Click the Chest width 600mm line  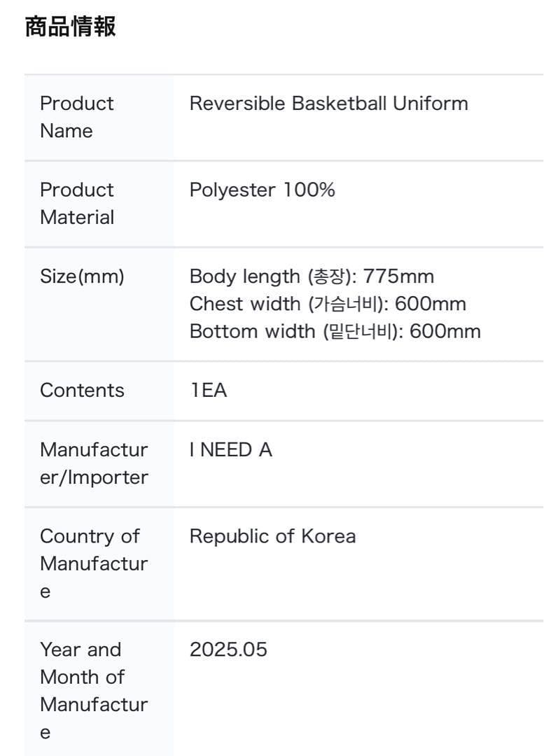pyautogui.click(x=328, y=304)
